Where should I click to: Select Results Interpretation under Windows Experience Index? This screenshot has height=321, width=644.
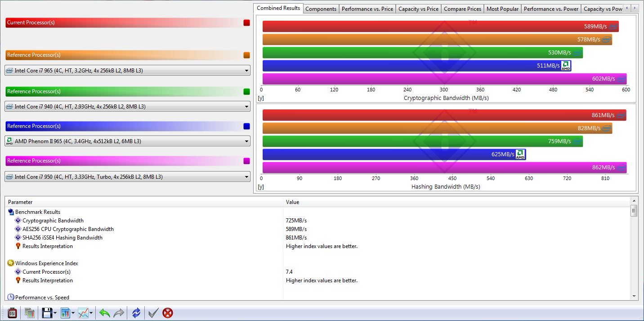[x=48, y=280]
